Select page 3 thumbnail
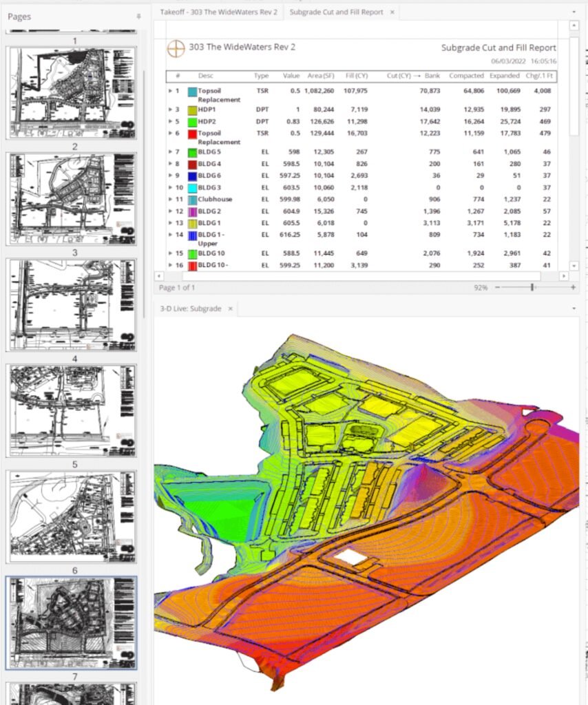Viewport: 588px width, 705px height. point(72,305)
